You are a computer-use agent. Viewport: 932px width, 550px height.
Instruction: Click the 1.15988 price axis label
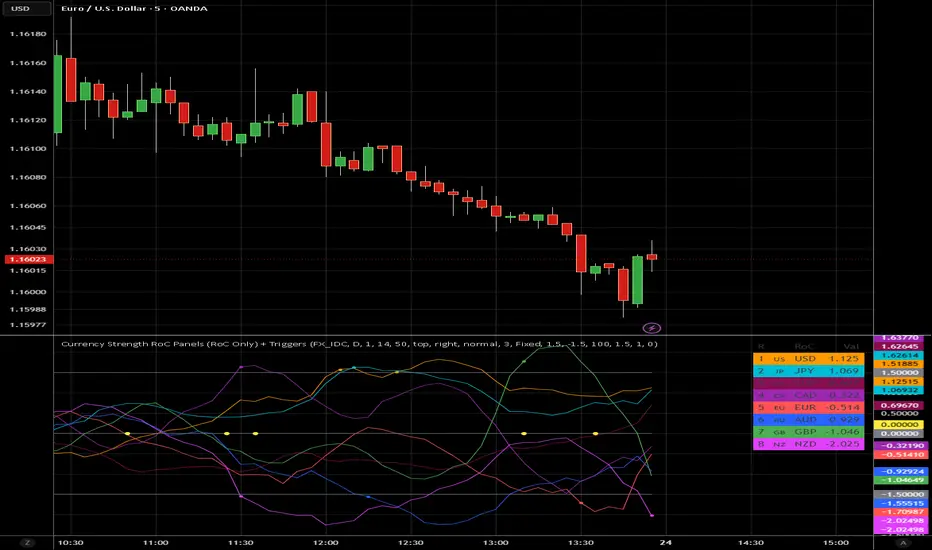(x=28, y=309)
